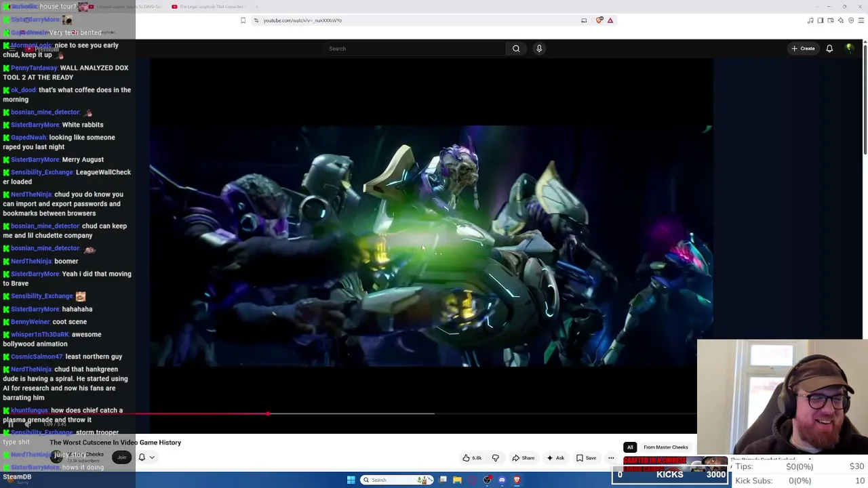The width and height of the screenshot is (868, 488).
Task: Open a new browser tab
Action: click(x=256, y=7)
